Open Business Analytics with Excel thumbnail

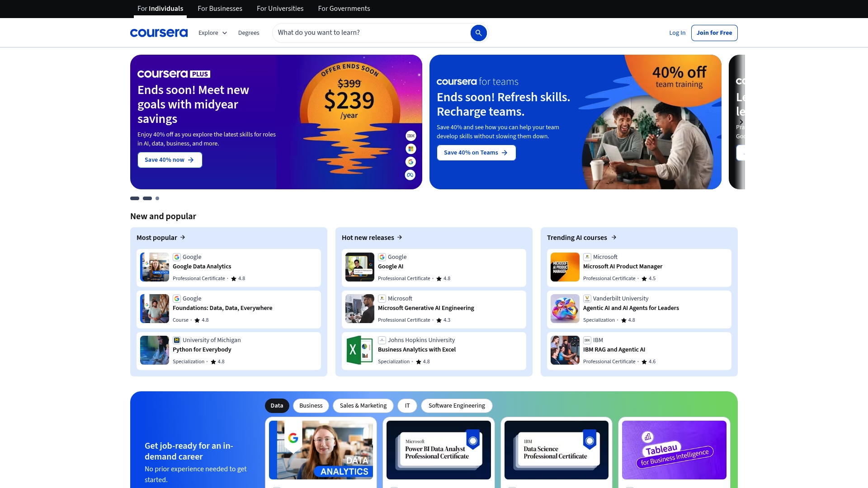pyautogui.click(x=360, y=350)
